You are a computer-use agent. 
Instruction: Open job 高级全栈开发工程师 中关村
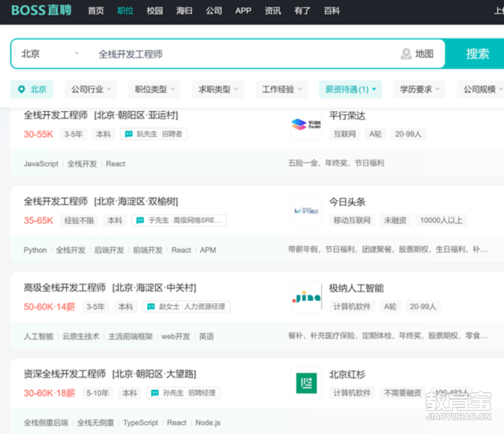point(110,288)
